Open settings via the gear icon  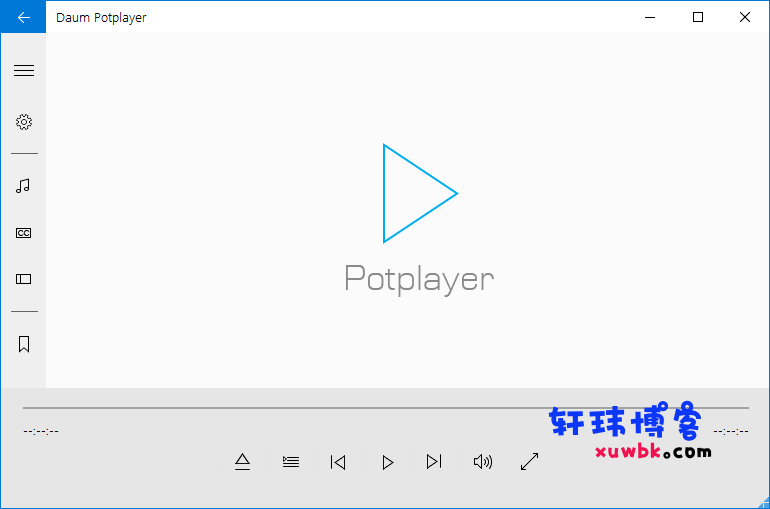coord(24,122)
